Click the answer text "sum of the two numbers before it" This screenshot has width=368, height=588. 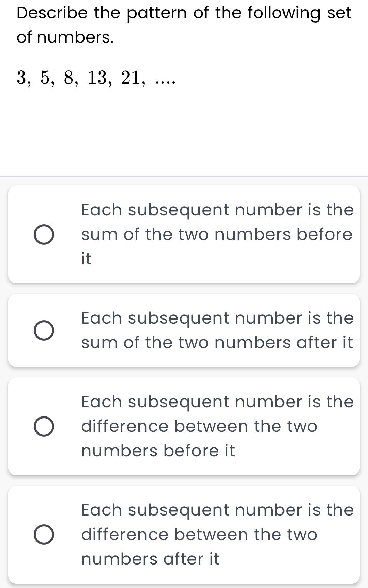coord(217,234)
